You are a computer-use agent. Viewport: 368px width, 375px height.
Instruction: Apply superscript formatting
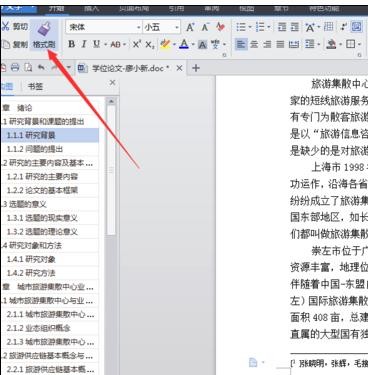[x=137, y=44]
